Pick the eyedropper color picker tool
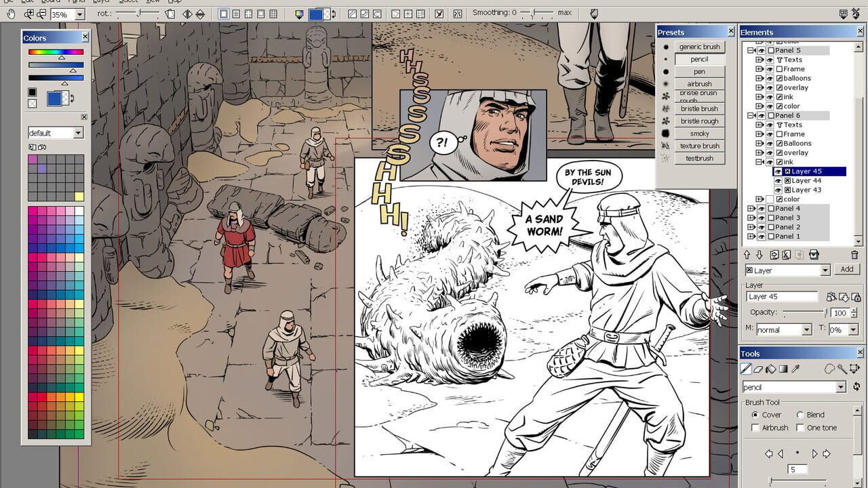The width and height of the screenshot is (868, 488). (x=796, y=369)
